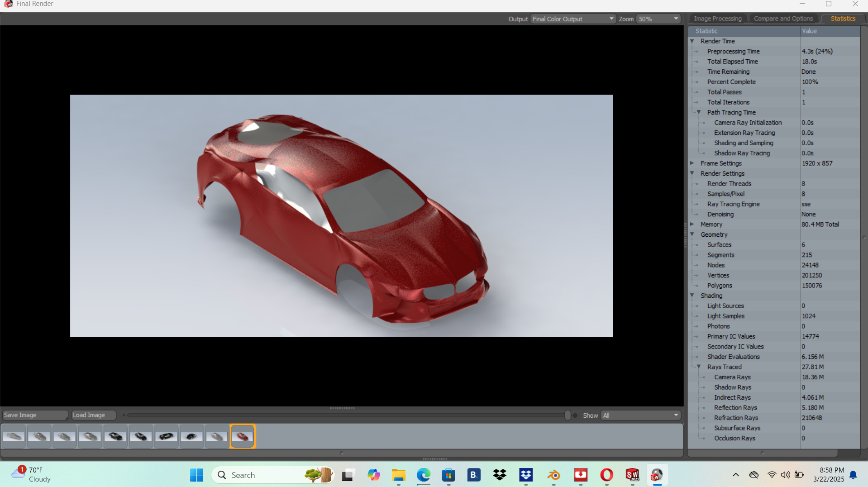Open SolidWorks 2025 from the taskbar
868x487 pixels.
tap(632, 475)
